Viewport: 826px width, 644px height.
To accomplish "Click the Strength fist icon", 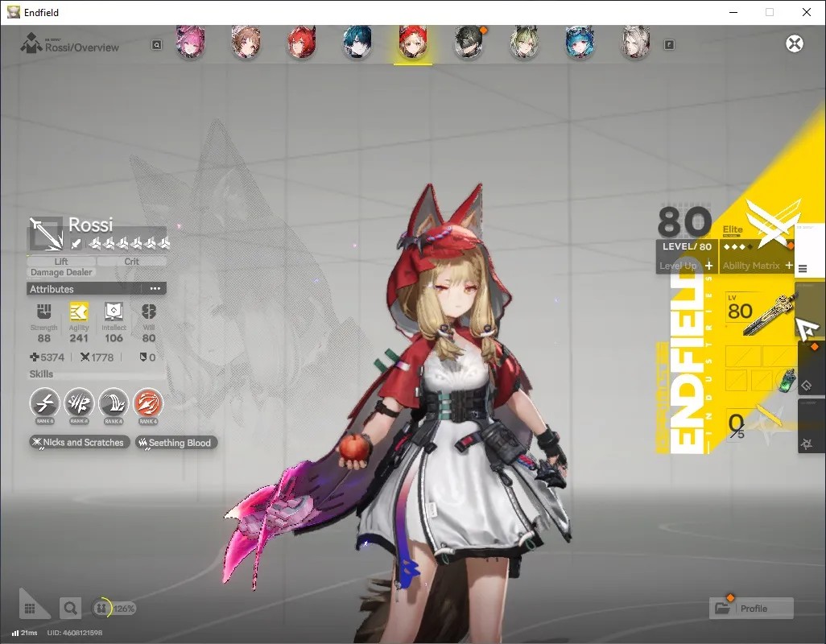I will [x=43, y=312].
